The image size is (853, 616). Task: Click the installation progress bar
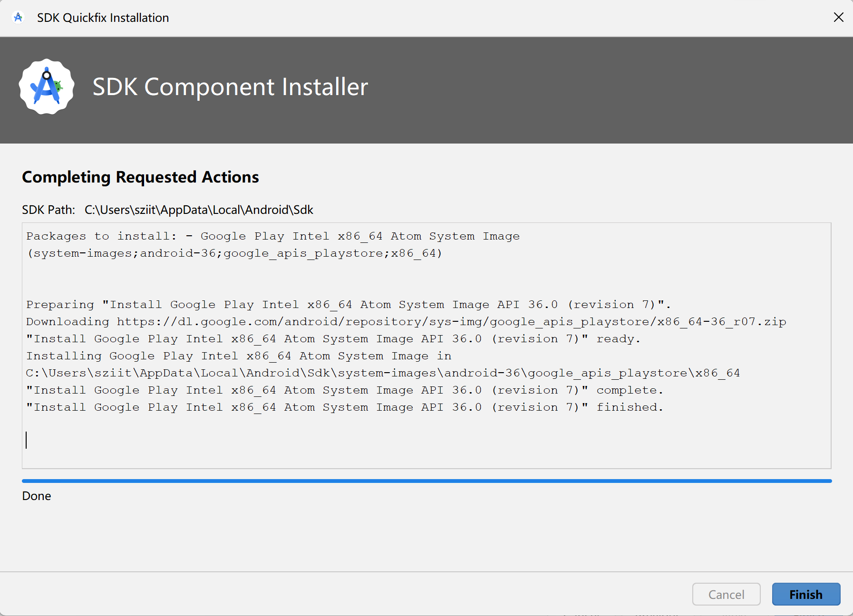point(426,481)
